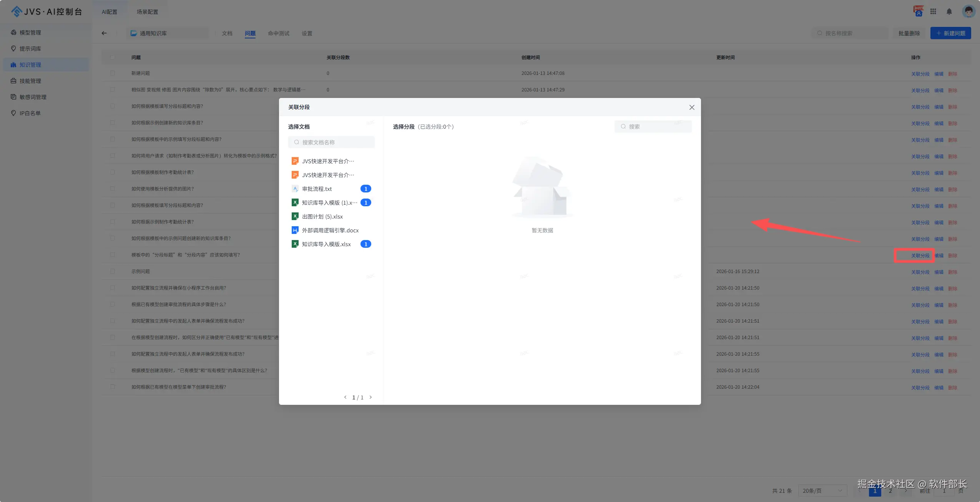Click the 批量删除 button

pos(909,33)
